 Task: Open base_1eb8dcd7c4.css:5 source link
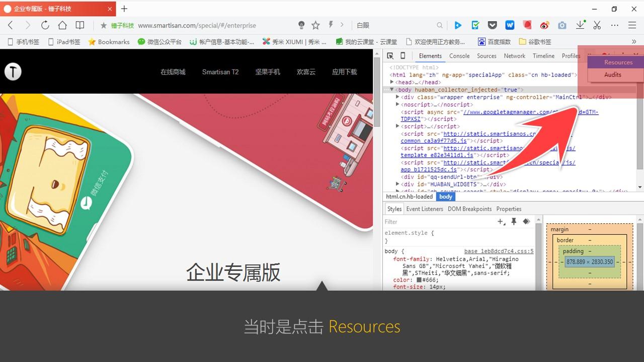click(499, 251)
